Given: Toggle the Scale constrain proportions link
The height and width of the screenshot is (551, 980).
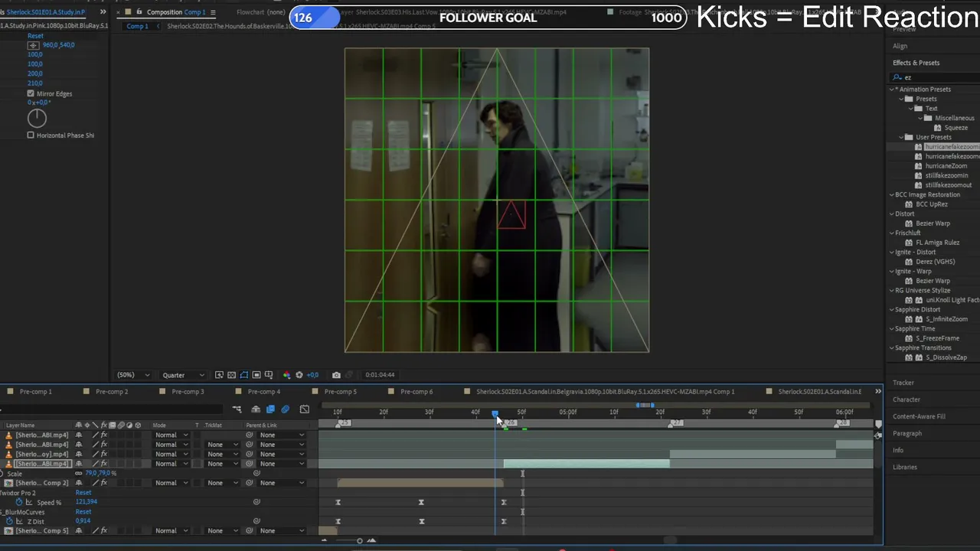Looking at the screenshot, I should 79,474.
